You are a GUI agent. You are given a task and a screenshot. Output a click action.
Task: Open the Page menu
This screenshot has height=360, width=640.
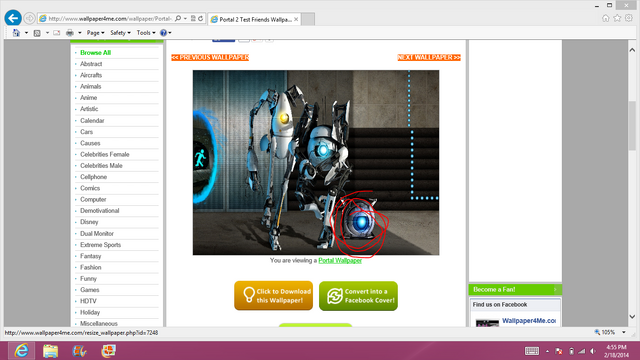coord(95,33)
